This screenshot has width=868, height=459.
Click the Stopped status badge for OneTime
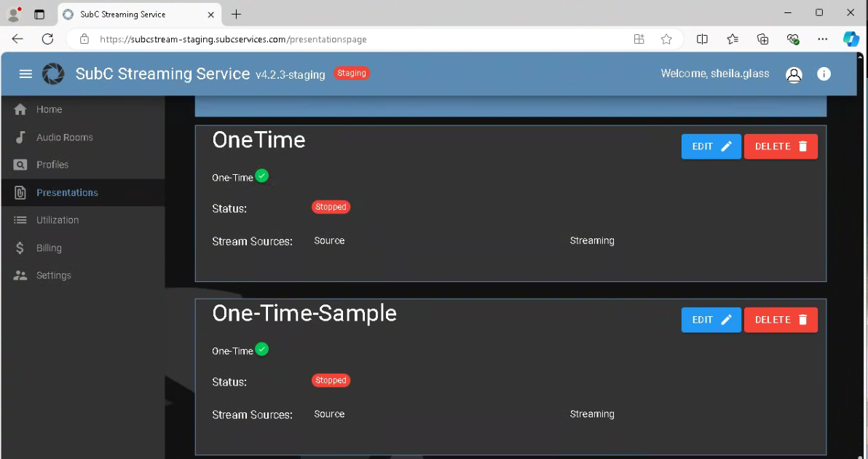[x=331, y=207]
